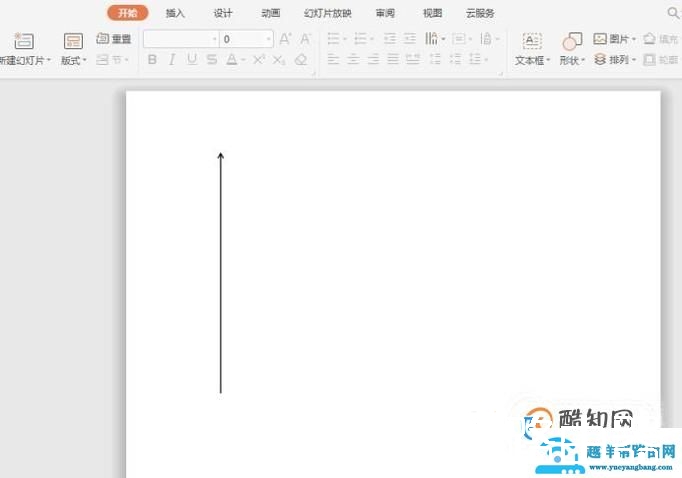Switch to the 插入 tab
The width and height of the screenshot is (682, 478).
[175, 13]
